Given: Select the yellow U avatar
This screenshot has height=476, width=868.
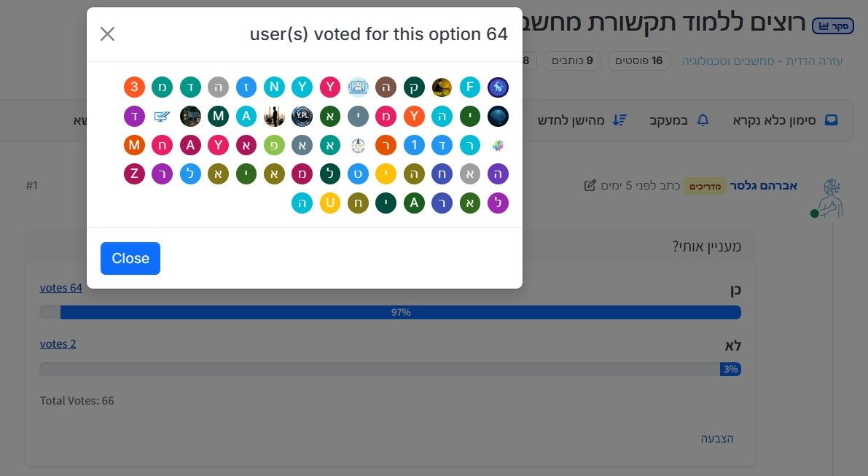Looking at the screenshot, I should (x=330, y=203).
